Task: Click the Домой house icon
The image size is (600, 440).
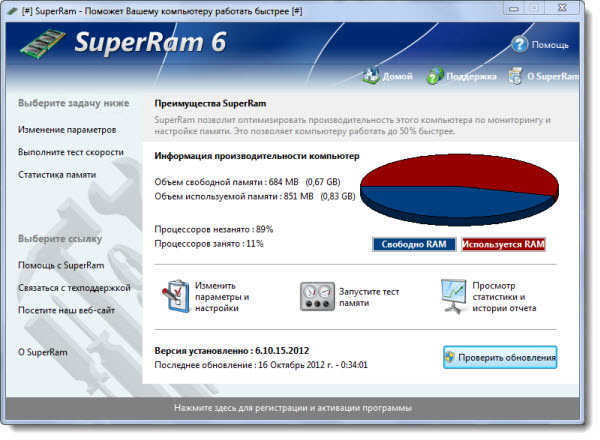Action: [371, 76]
